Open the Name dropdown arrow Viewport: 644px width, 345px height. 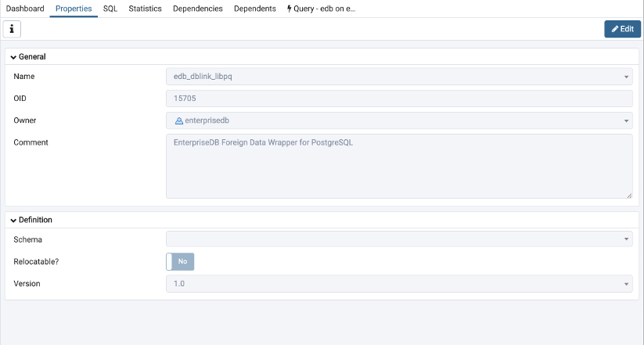tap(626, 77)
